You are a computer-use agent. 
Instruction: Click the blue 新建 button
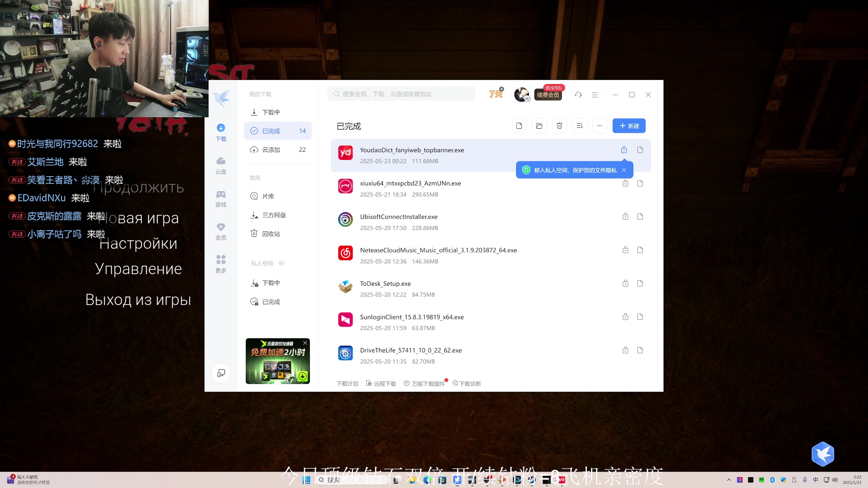tap(629, 126)
